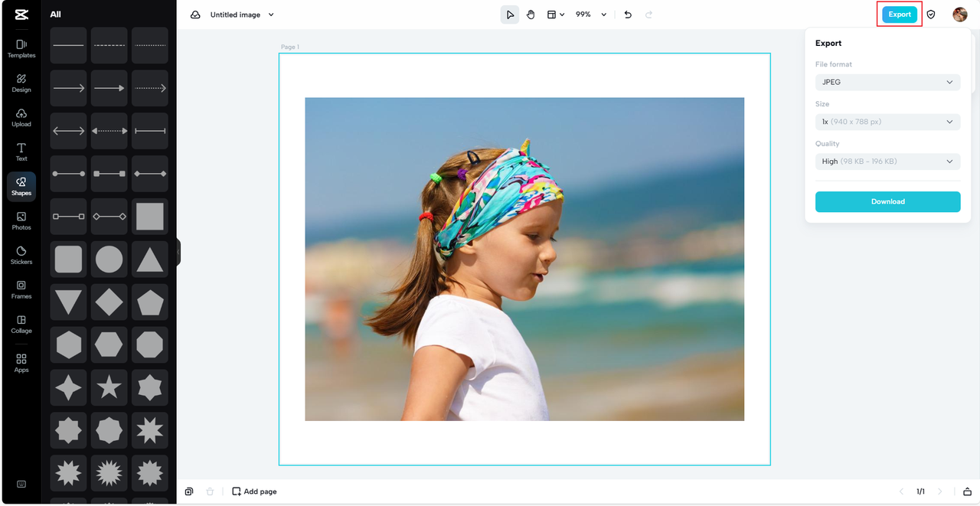Open the layout resize dropdown

click(556, 15)
